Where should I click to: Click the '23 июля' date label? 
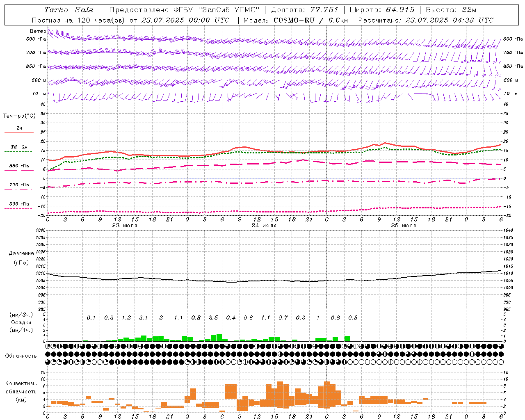(125, 226)
